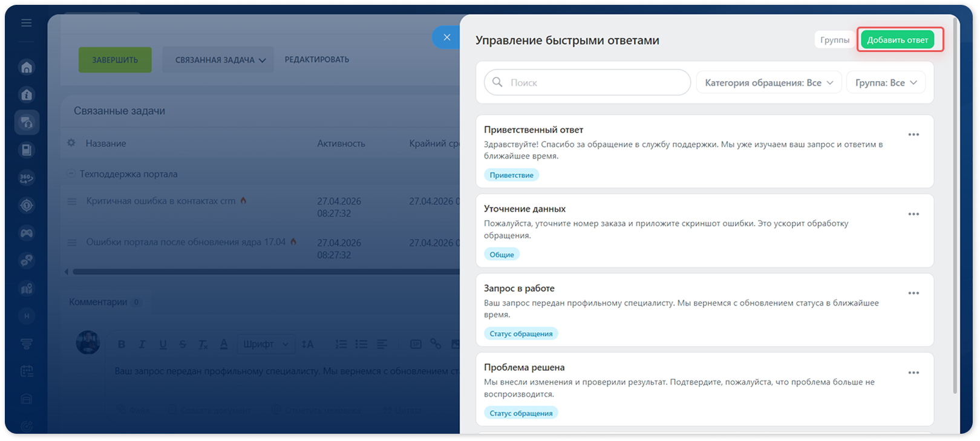Screen dimensions: 980x441
Task: Click the Группы button
Action: [834, 40]
